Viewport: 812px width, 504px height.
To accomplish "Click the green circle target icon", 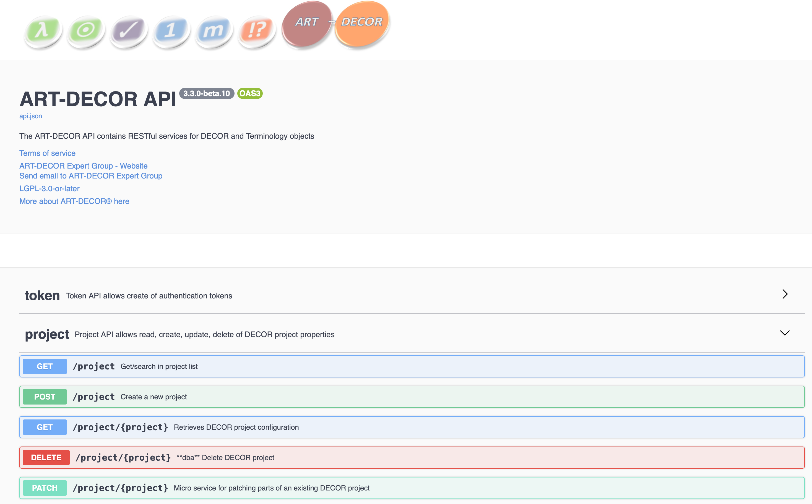I will pos(86,31).
